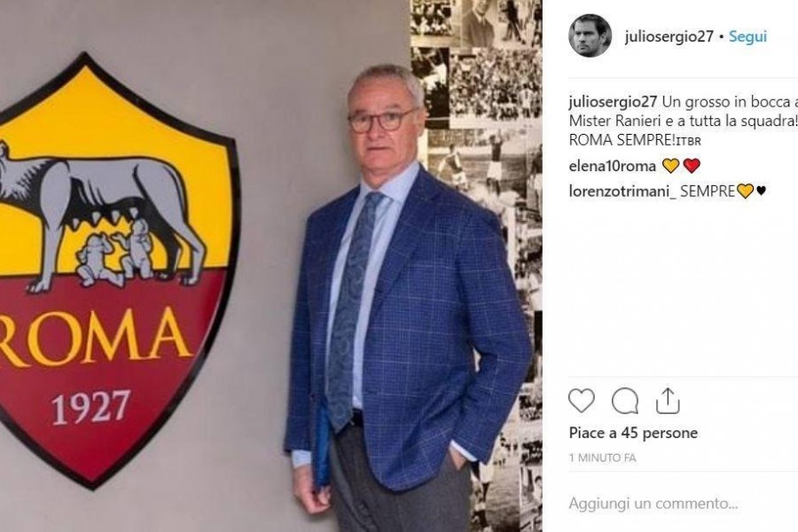View the list of 45 people who liked

click(x=633, y=434)
